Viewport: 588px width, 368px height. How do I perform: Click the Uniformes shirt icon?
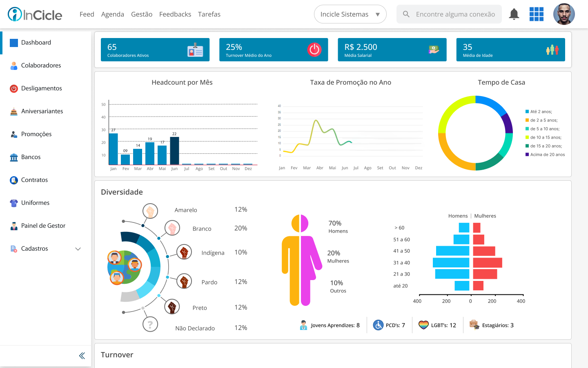pyautogui.click(x=14, y=203)
